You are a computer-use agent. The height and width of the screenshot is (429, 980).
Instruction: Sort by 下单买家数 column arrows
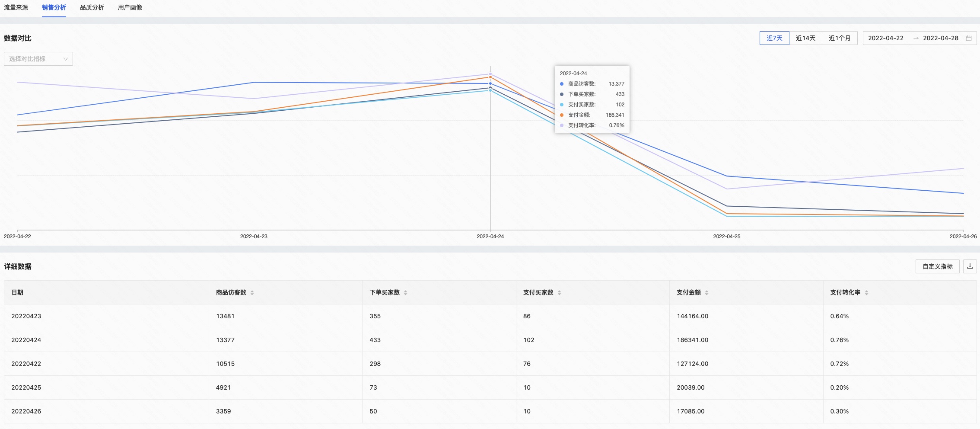[x=405, y=293]
